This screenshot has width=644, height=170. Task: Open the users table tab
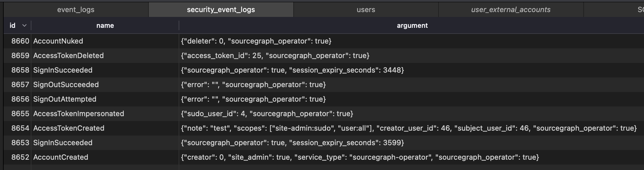(366, 10)
